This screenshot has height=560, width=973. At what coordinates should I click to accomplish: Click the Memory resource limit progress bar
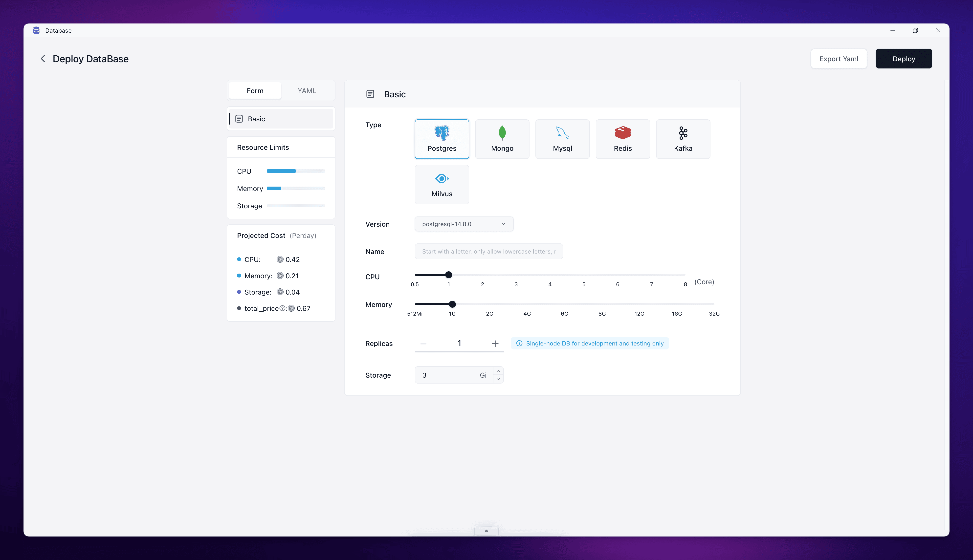click(295, 189)
